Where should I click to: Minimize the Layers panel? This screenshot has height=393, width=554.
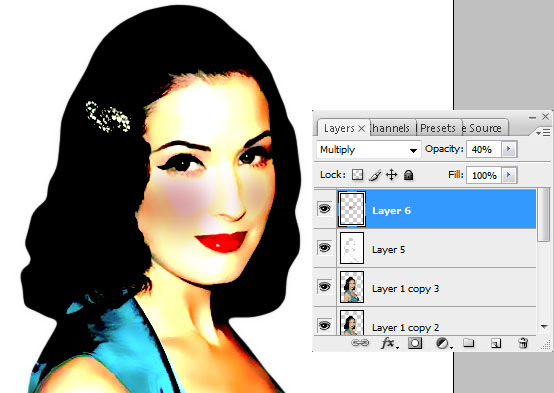[532, 117]
